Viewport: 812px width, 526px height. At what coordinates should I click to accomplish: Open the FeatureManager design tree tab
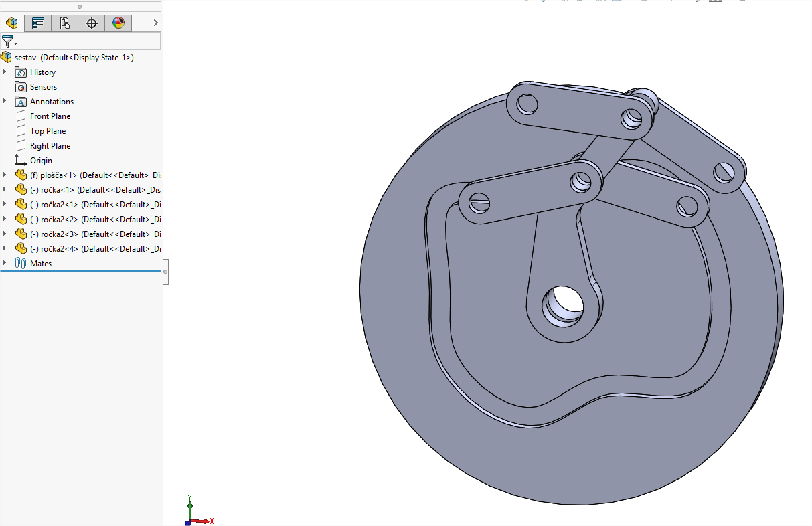click(11, 23)
